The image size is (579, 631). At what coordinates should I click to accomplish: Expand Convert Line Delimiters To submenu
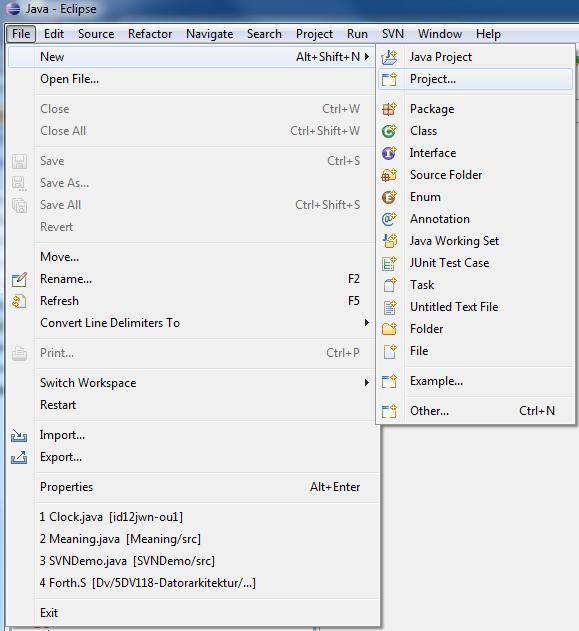(367, 323)
